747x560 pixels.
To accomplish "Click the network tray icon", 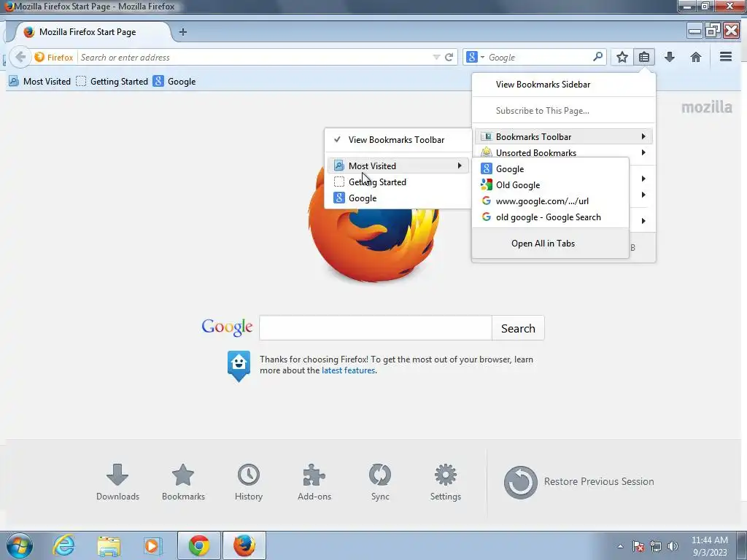I will [x=656, y=546].
